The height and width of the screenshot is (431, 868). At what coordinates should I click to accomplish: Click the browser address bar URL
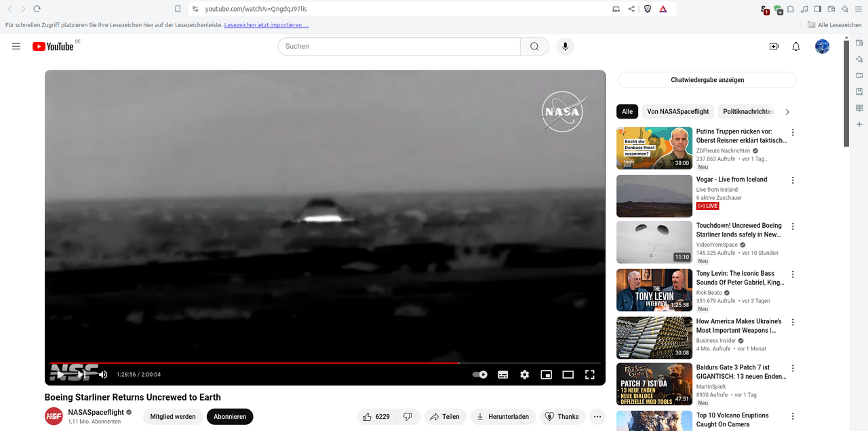(254, 9)
